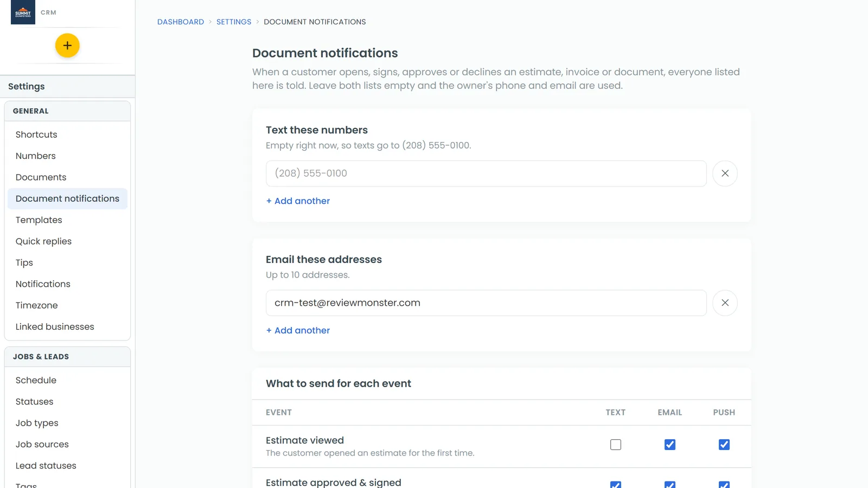Open Linked businesses settings

pyautogui.click(x=67, y=327)
